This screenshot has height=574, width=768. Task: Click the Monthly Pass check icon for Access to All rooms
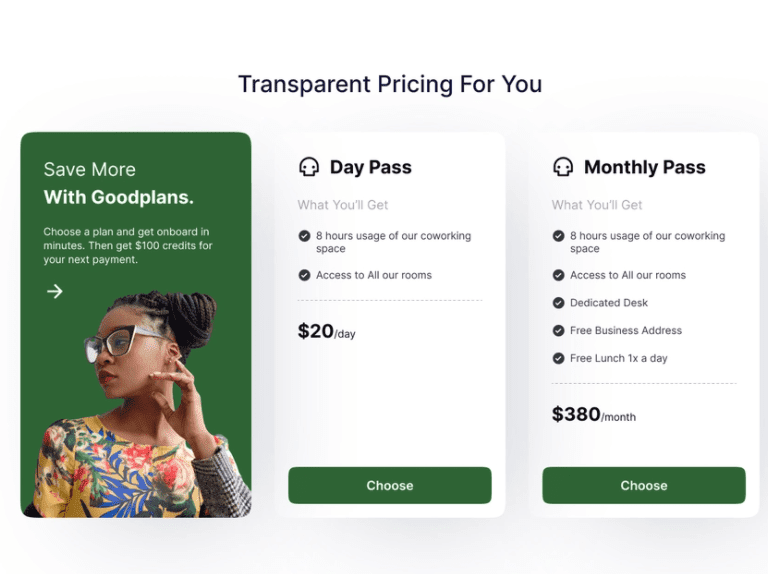pos(558,275)
